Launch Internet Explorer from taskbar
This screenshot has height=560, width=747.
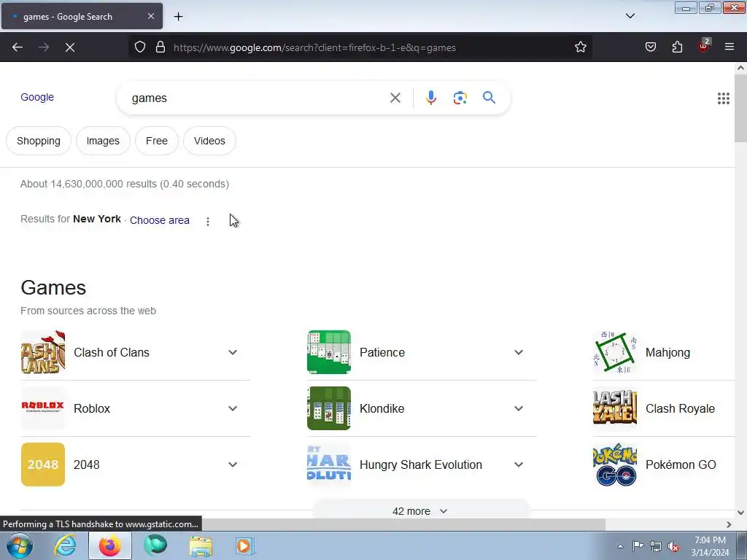coord(65,545)
